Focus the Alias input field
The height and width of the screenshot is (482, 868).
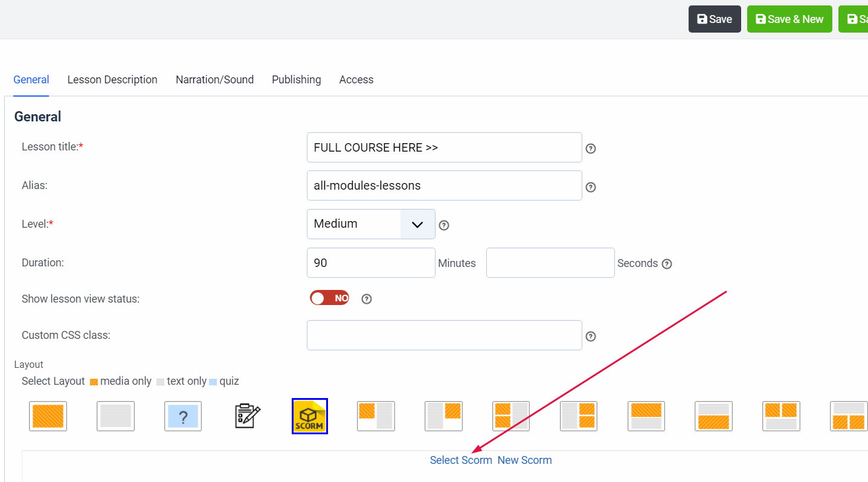(445, 185)
